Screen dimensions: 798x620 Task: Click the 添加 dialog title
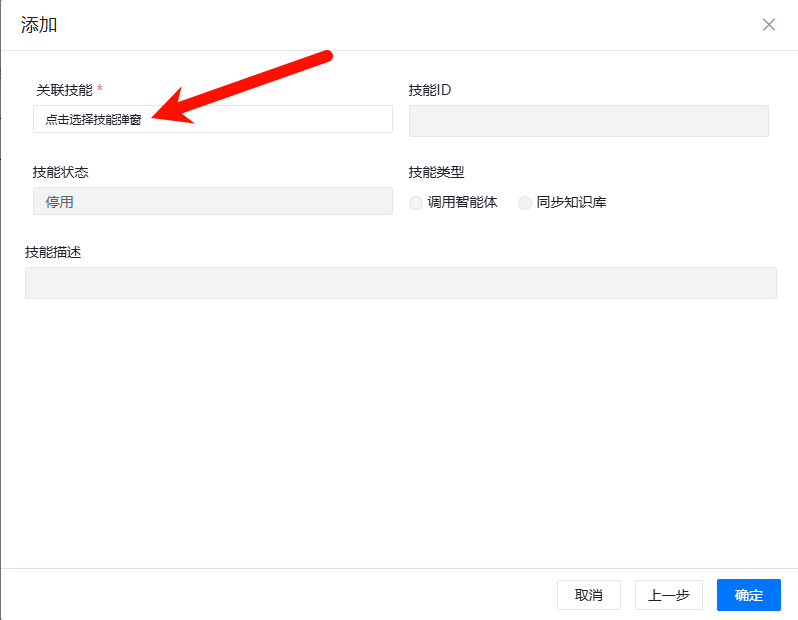pos(39,25)
